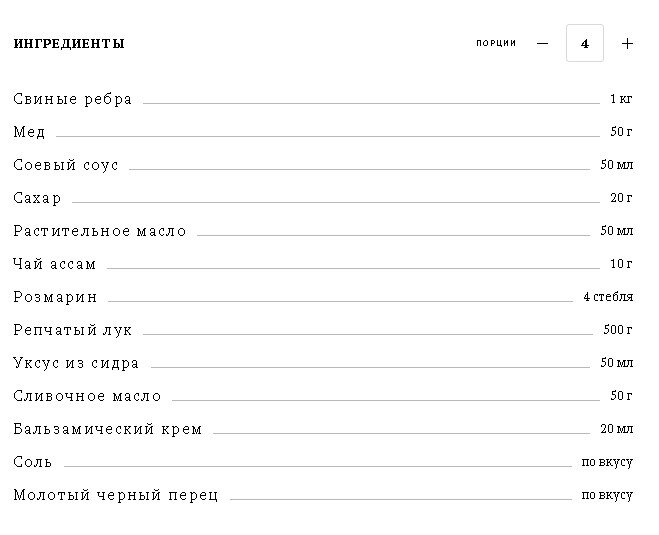Click the Соевый соус ingredient
Screen dimensions: 659x535
click(66, 165)
